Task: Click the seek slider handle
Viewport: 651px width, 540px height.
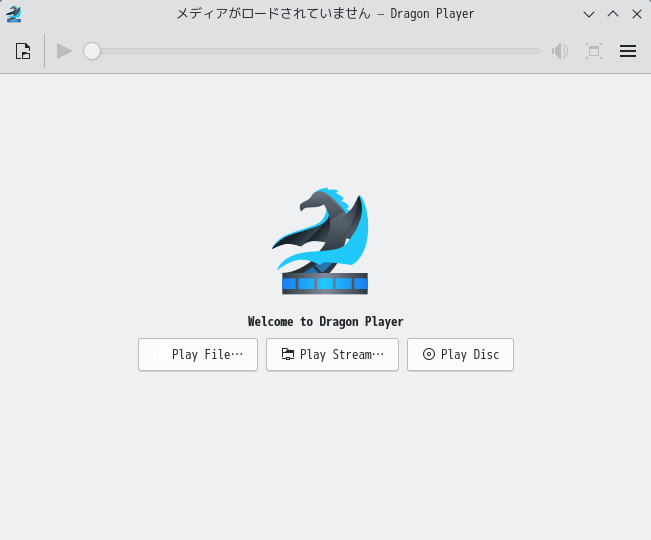Action: tap(92, 51)
